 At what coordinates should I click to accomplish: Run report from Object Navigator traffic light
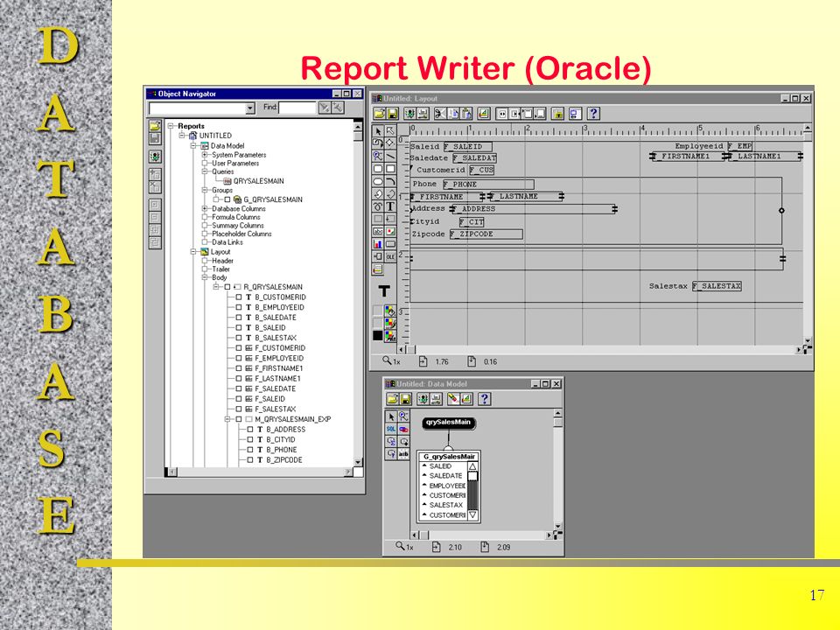tap(155, 157)
